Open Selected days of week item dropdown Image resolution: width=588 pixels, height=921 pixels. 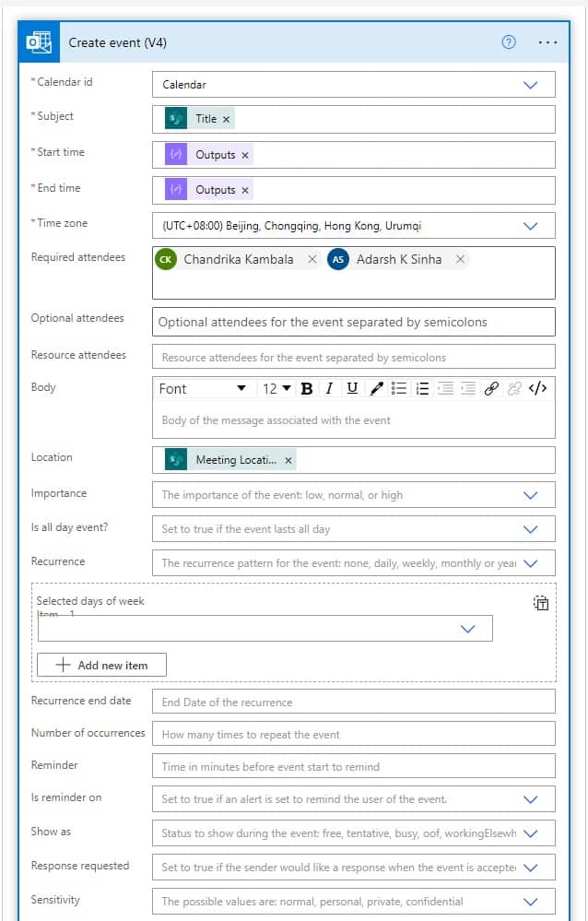click(467, 629)
